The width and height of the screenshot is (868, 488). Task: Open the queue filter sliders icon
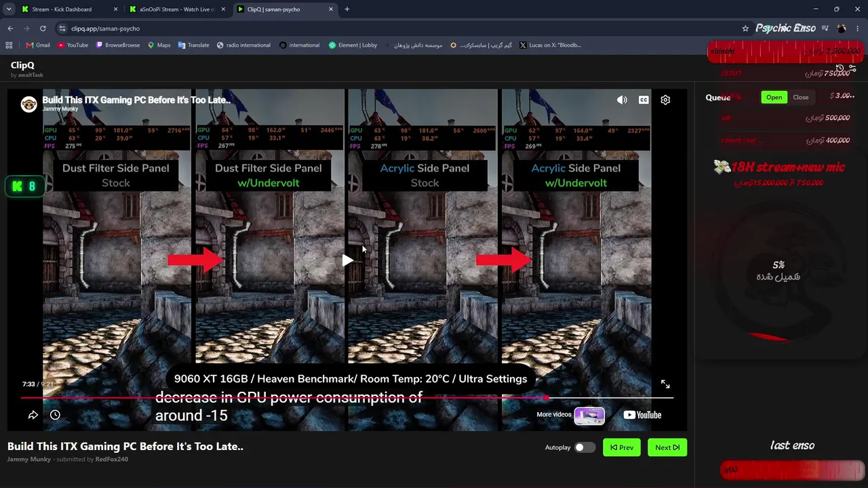click(852, 68)
